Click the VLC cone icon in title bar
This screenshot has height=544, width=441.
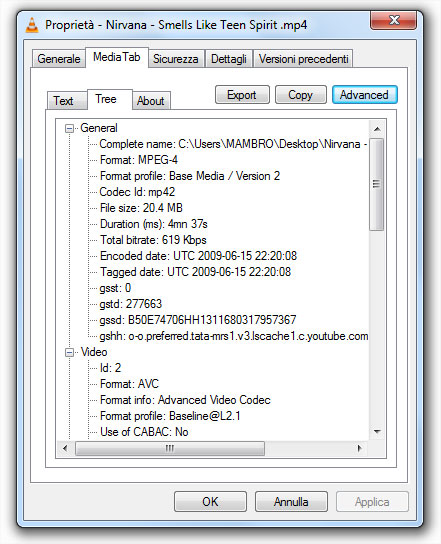(32, 25)
